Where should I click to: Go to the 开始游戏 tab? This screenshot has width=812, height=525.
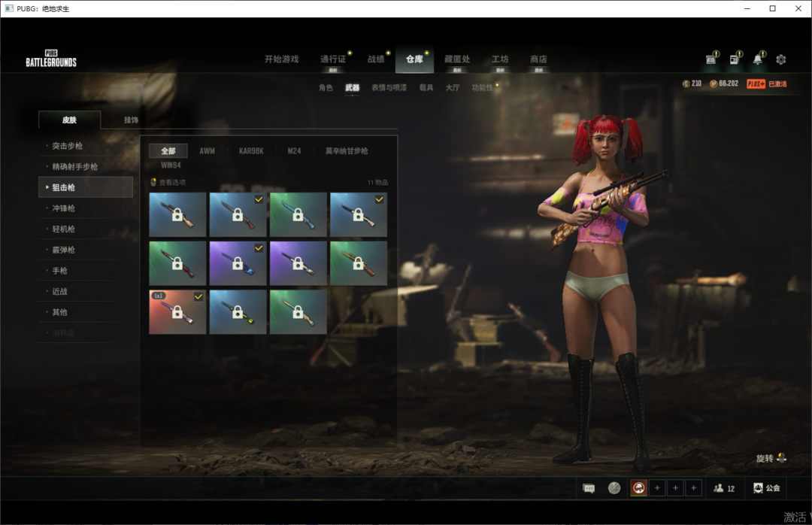[282, 59]
